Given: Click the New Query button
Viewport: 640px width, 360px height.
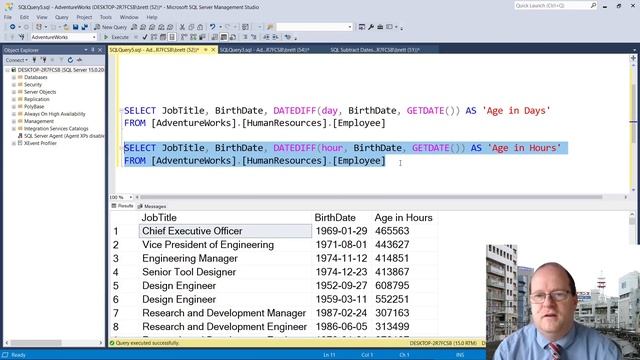Looking at the screenshot, I should coord(110,27).
